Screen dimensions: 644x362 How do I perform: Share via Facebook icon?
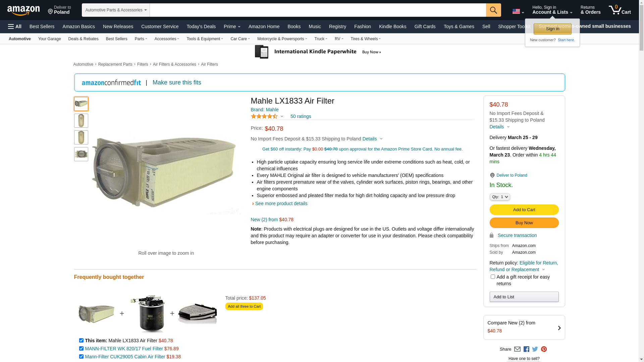tap(526, 349)
